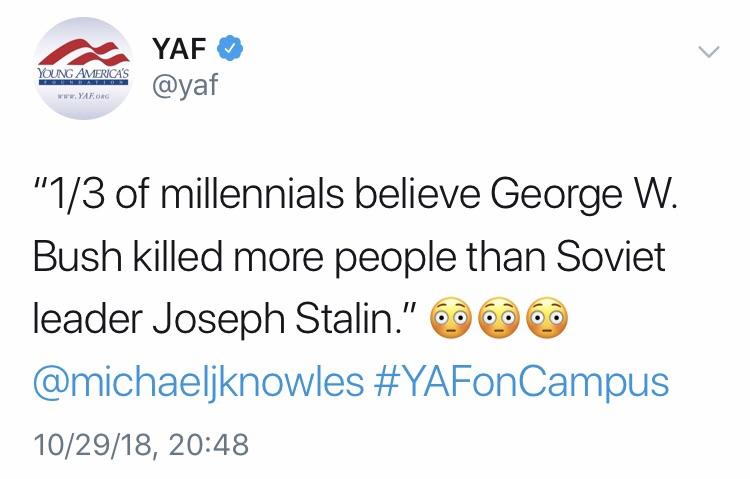
Task: Click the red flag graphic in avatar
Action: (85, 54)
